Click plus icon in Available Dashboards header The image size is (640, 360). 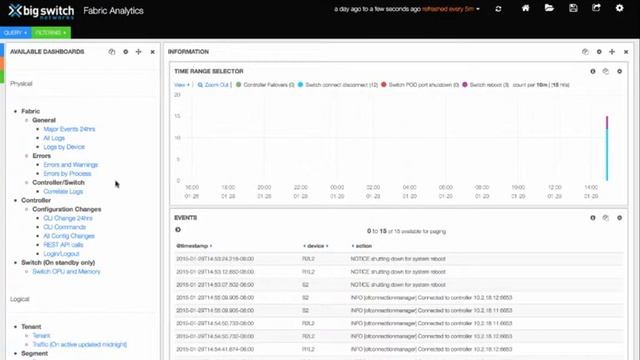pos(138,52)
